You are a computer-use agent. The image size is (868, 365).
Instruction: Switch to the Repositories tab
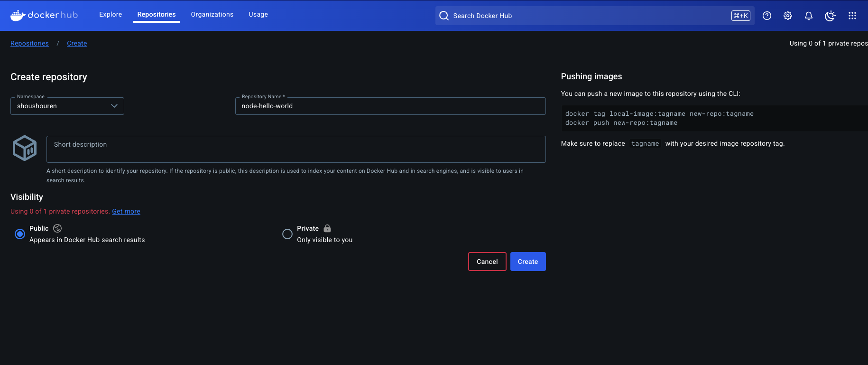pyautogui.click(x=157, y=15)
